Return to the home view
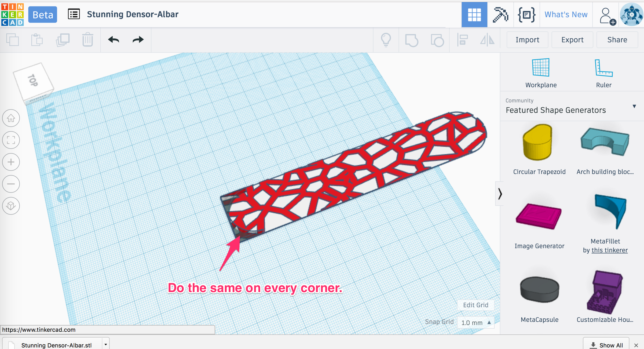This screenshot has height=349, width=644. (11, 118)
